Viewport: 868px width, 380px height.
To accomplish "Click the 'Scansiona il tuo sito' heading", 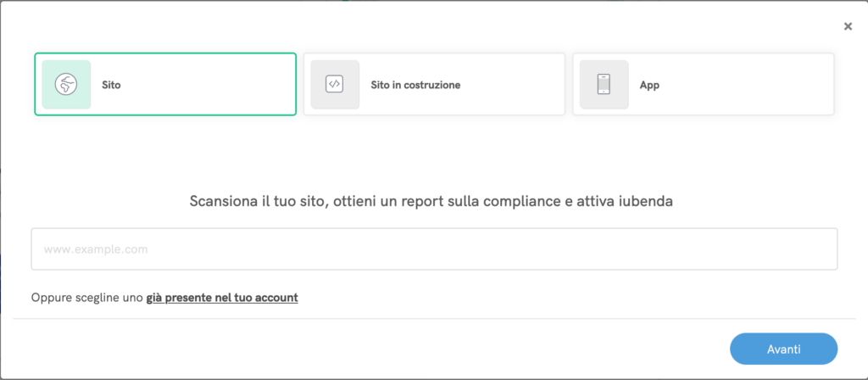I will [x=434, y=202].
